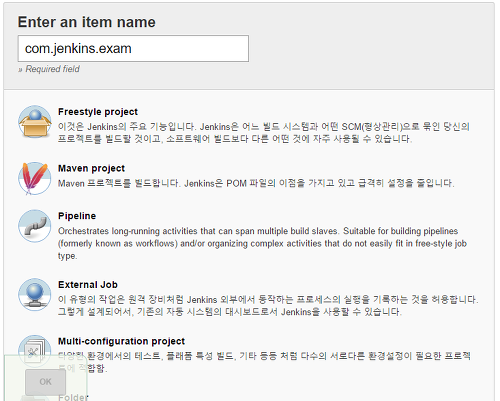Click the Pipeline description starting with Orchestrates
This screenshot has height=401, width=500.
262,243
